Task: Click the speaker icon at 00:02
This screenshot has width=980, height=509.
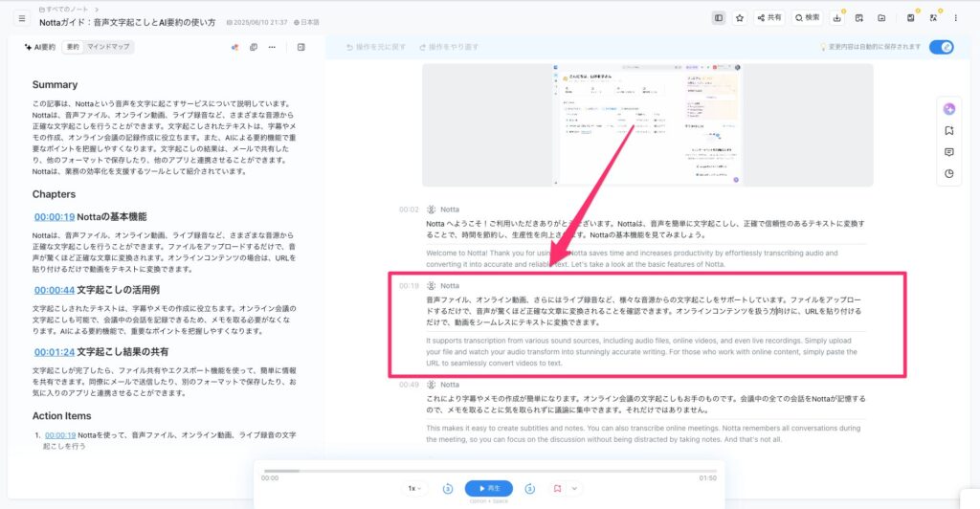Action: [x=432, y=210]
